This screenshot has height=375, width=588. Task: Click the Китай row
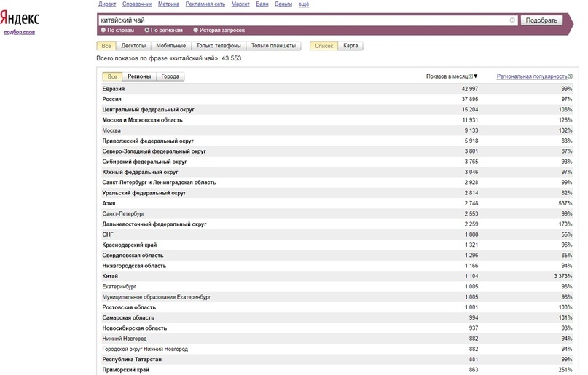[337, 276]
